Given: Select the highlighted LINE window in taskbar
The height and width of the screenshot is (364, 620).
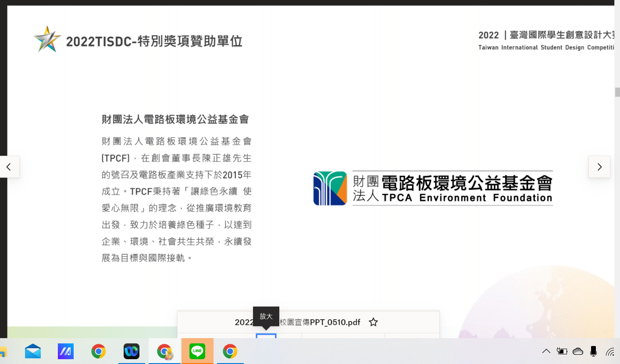Looking at the screenshot, I should point(197,351).
